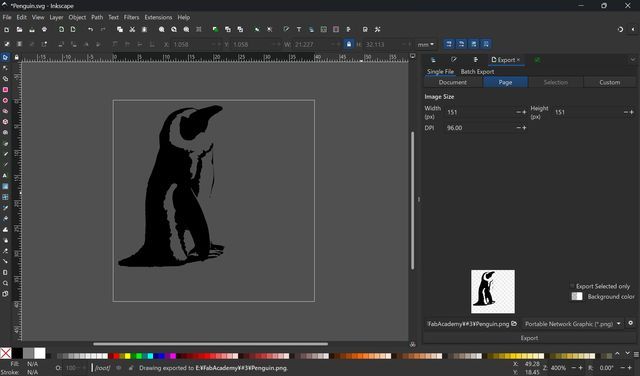Select Custom export area
Screen dimensions: 640x376
click(x=609, y=82)
